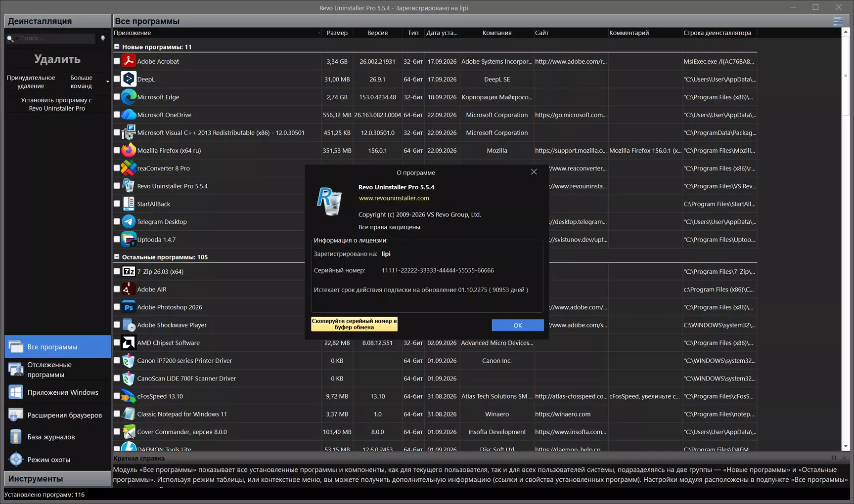
Task: Open the www.revouninstaller.com link
Action: click(x=394, y=198)
